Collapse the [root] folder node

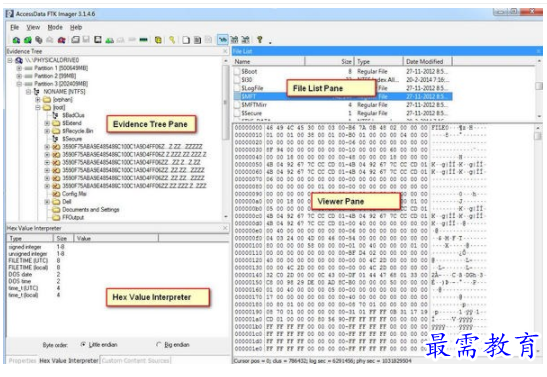38,108
